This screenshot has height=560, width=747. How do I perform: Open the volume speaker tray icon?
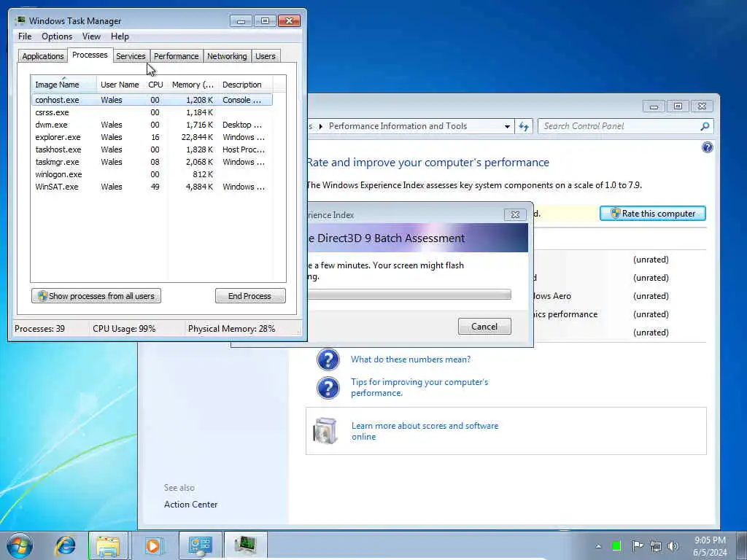pyautogui.click(x=673, y=546)
